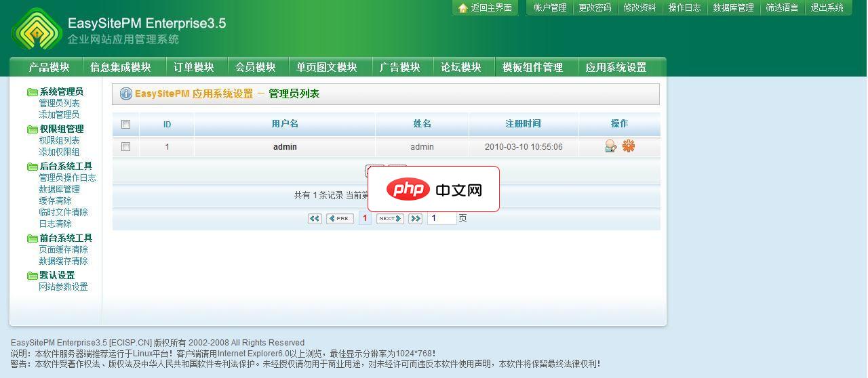Click the PRE previous page button
868x378 pixels.
tap(340, 219)
